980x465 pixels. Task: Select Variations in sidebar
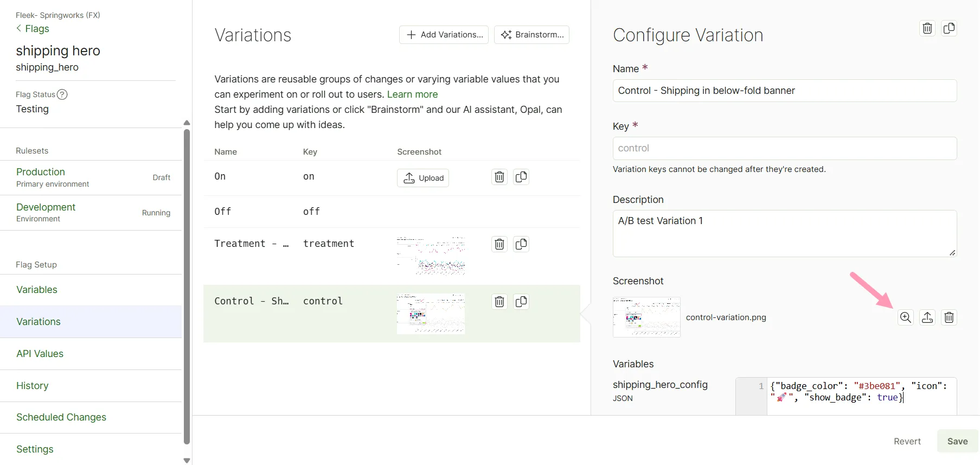click(91, 322)
